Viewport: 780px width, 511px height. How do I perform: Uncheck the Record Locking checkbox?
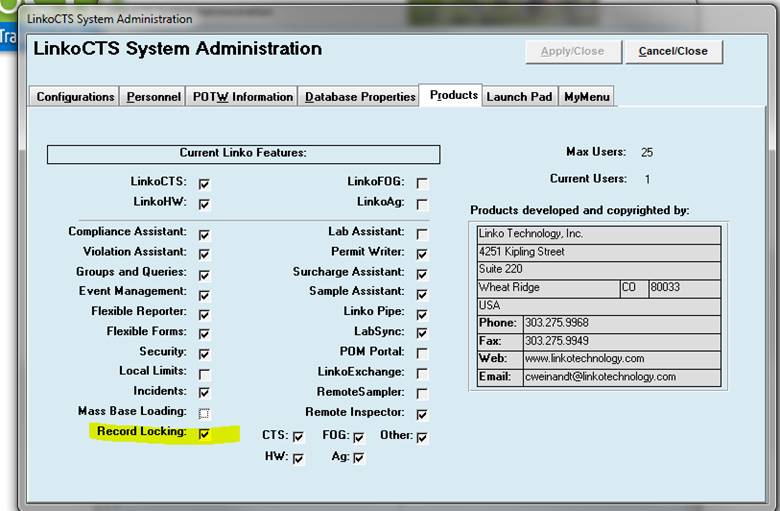coord(204,433)
